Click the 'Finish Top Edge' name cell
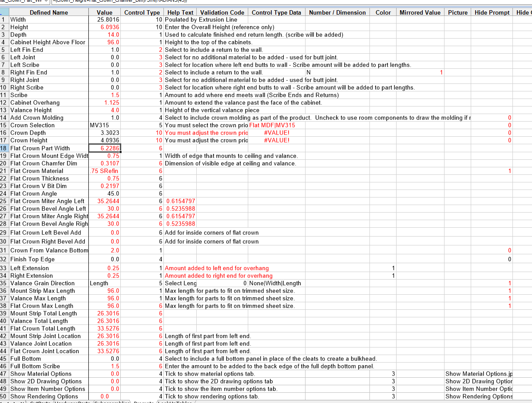532x403 pixels. click(x=48, y=259)
